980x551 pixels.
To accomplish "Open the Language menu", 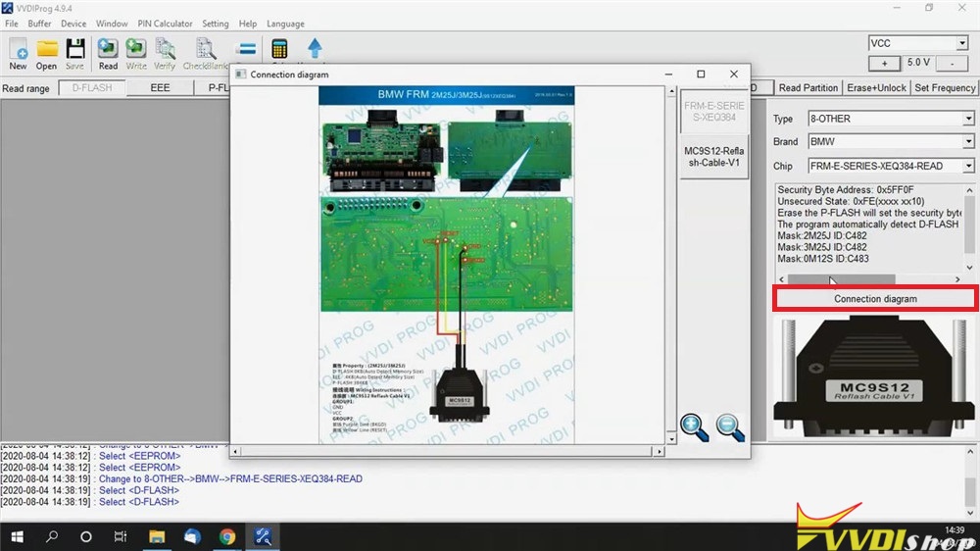I will pyautogui.click(x=285, y=24).
